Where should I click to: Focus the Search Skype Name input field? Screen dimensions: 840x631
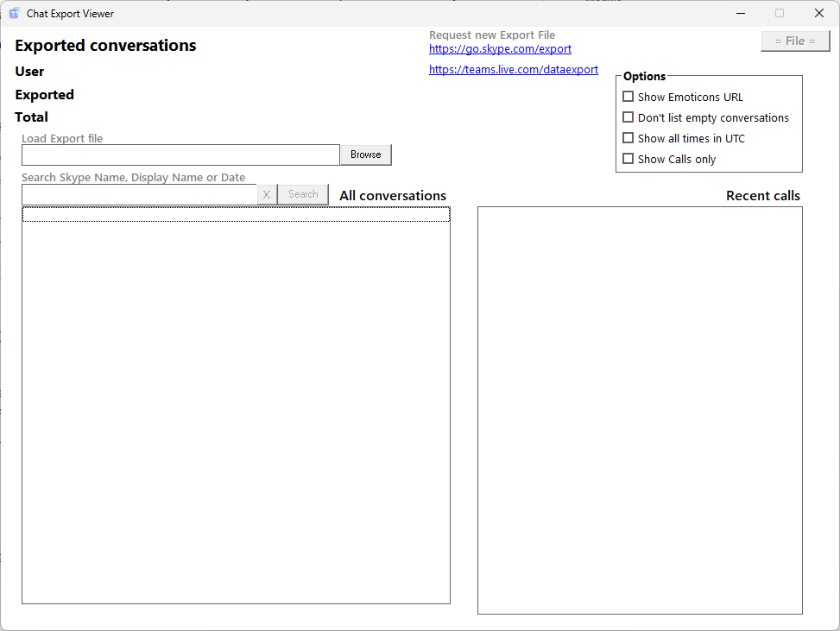pos(139,195)
